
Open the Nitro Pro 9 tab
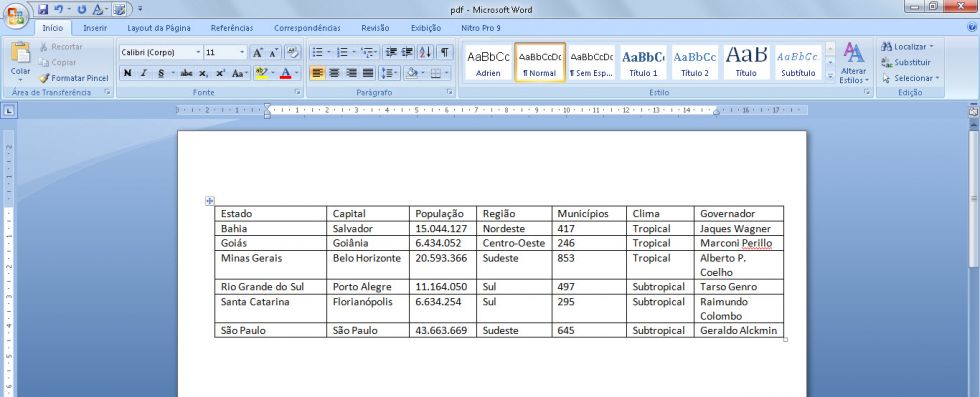[x=481, y=28]
